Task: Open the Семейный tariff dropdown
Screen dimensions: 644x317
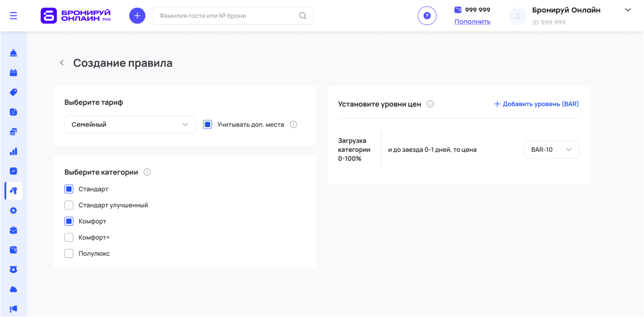Action: (130, 125)
